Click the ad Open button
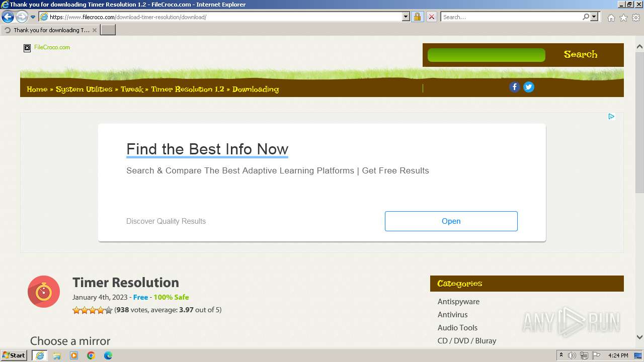The height and width of the screenshot is (362, 644). click(451, 221)
